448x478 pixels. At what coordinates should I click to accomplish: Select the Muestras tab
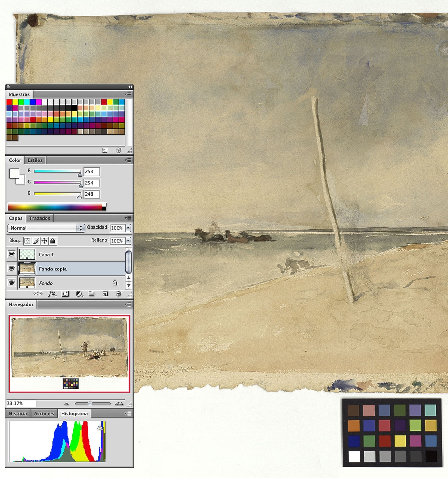point(19,94)
